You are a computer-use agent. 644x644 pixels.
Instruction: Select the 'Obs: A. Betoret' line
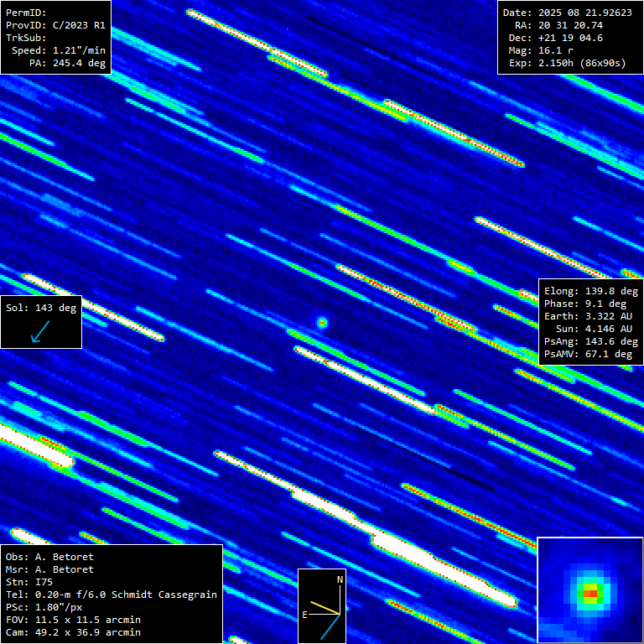[49, 557]
